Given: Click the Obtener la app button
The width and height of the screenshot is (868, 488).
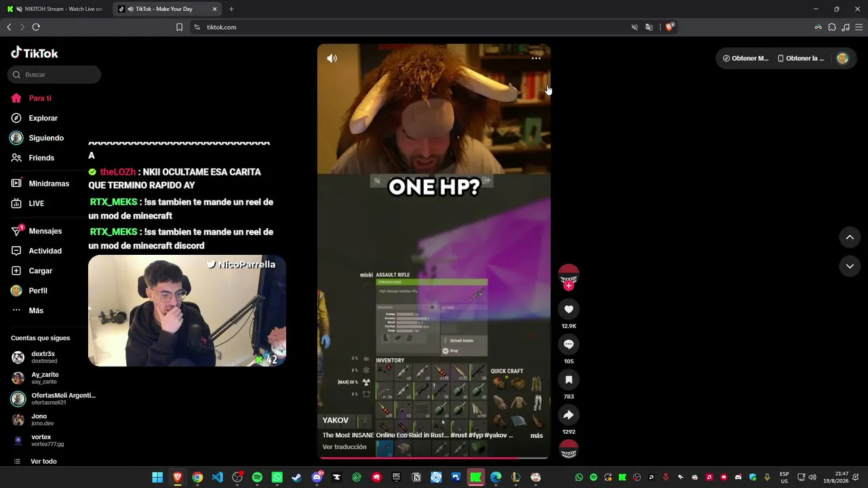Looking at the screenshot, I should (801, 58).
